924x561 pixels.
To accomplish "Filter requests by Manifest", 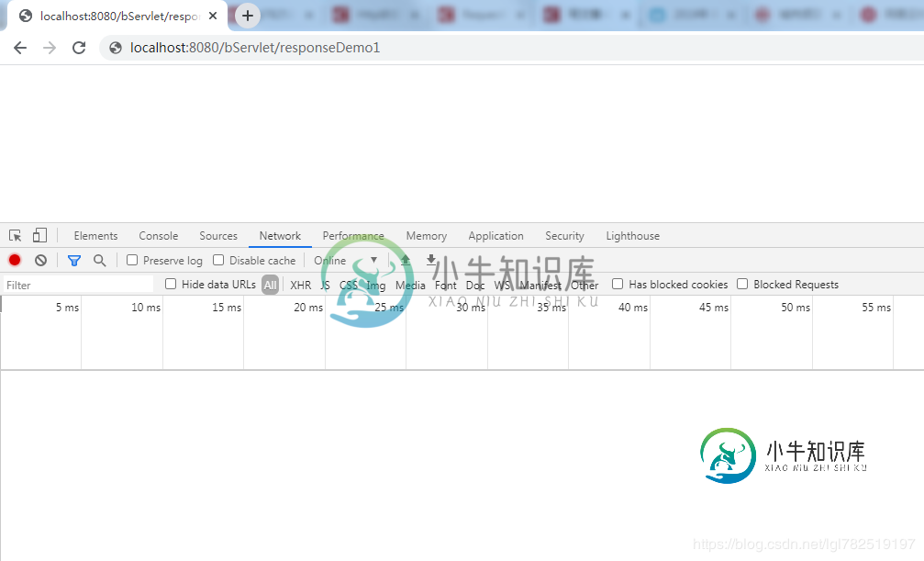I will [540, 285].
